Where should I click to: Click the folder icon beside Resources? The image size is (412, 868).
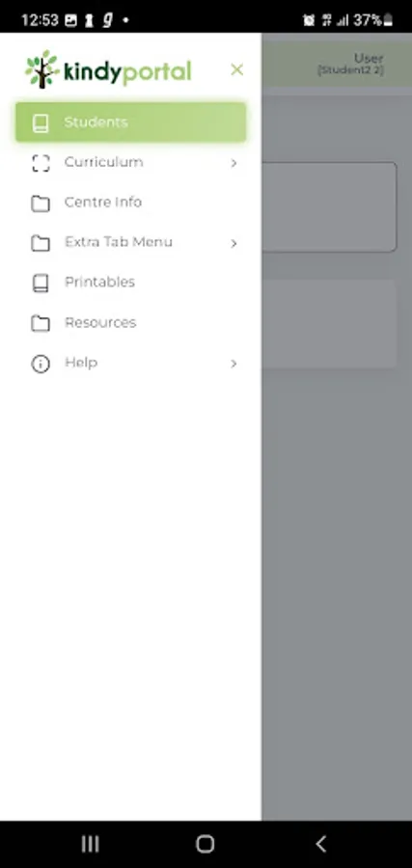41,323
